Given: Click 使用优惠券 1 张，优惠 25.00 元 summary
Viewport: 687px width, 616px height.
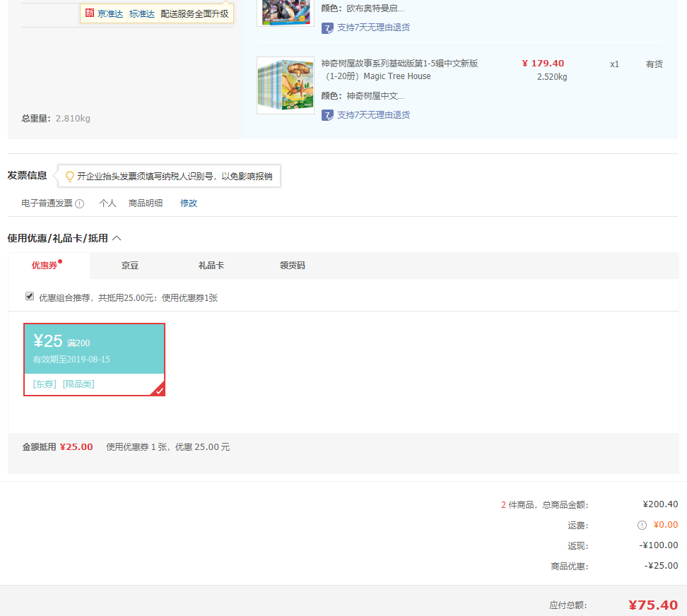Looking at the screenshot, I should pyautogui.click(x=168, y=447).
